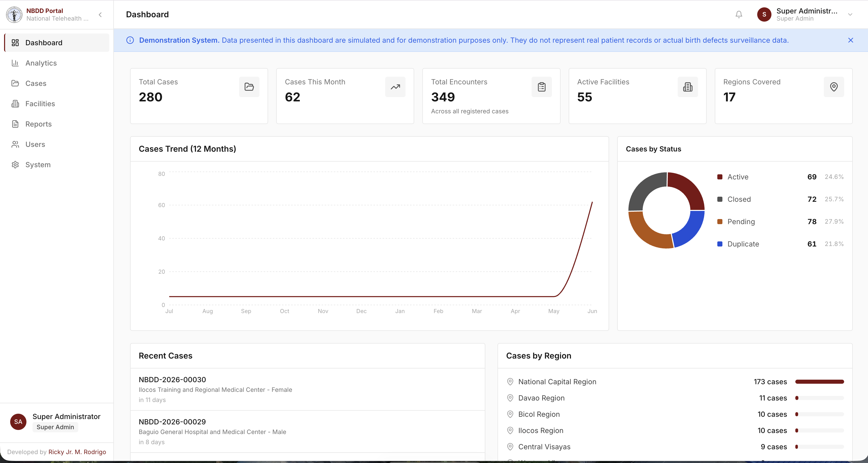Click the Active status color swatch
The height and width of the screenshot is (463, 868).
(x=720, y=177)
